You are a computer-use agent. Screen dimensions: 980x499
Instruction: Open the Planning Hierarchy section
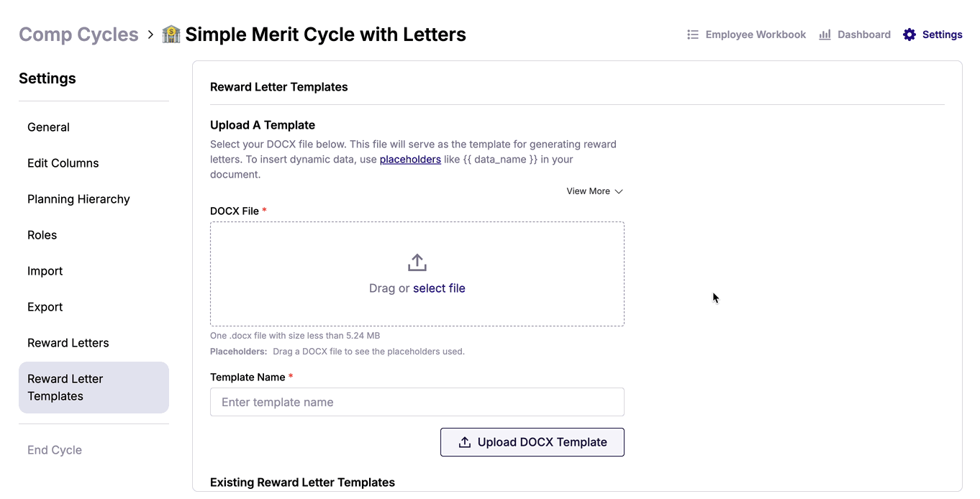78,199
